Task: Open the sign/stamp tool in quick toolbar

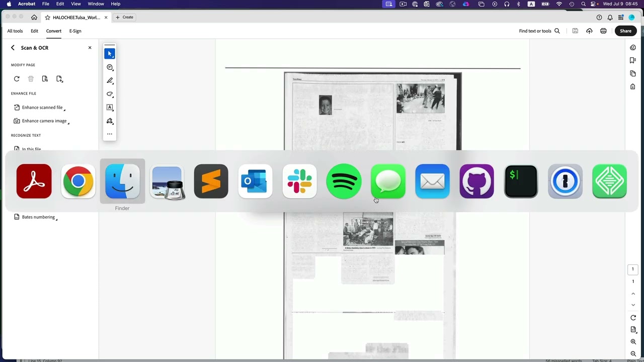Action: (110, 121)
